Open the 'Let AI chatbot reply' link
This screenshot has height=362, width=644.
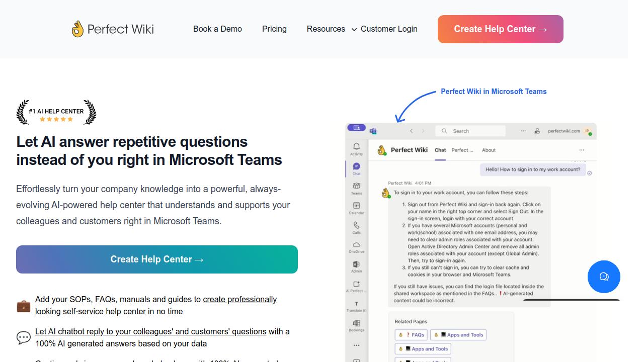point(151,332)
